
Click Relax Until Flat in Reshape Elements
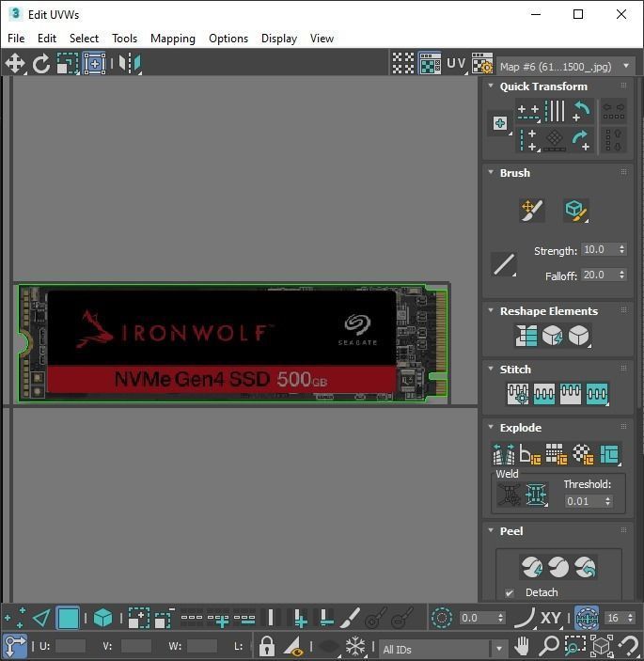click(x=552, y=336)
